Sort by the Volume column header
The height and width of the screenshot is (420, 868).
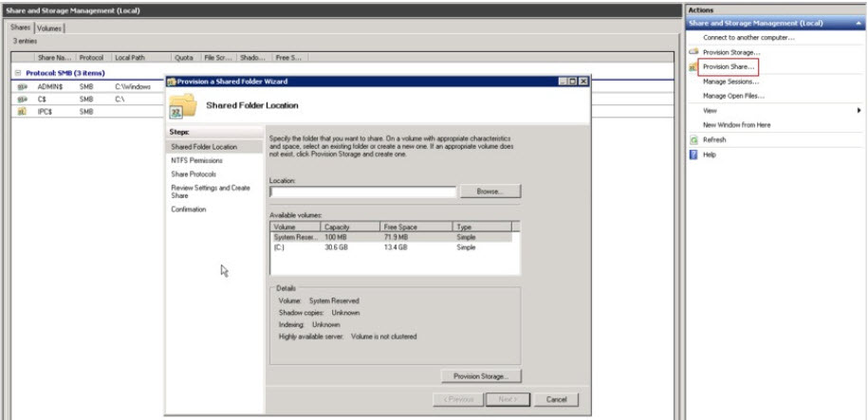point(295,227)
